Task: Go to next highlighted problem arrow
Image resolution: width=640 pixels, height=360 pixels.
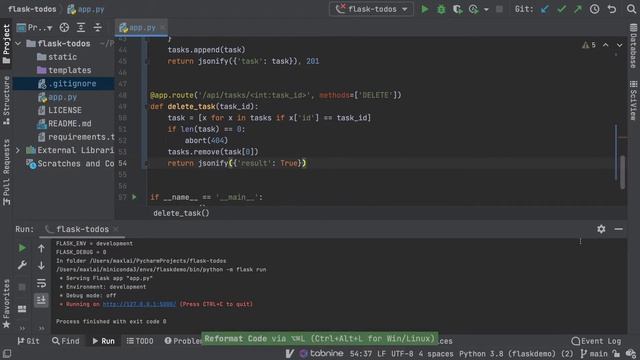Action: 619,45
